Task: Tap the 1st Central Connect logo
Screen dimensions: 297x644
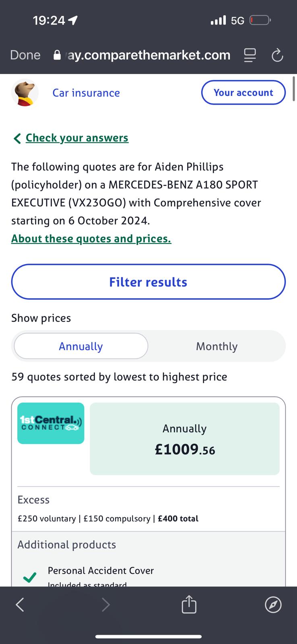Action: click(x=51, y=423)
